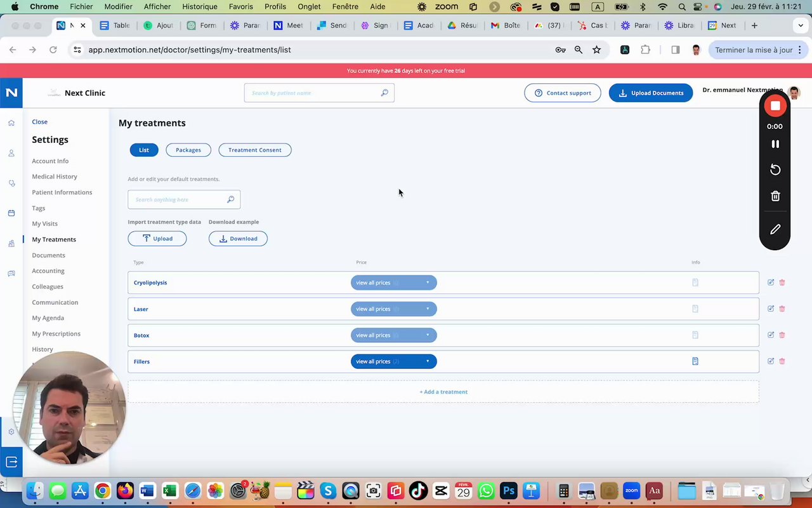
Task: Open calendar icon in left sidebar
Action: tap(11, 213)
